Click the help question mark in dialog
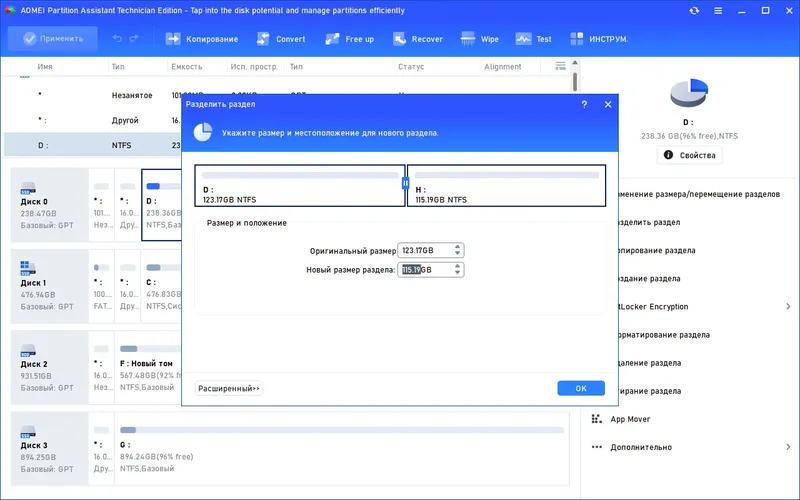800x500 pixels. 584,104
